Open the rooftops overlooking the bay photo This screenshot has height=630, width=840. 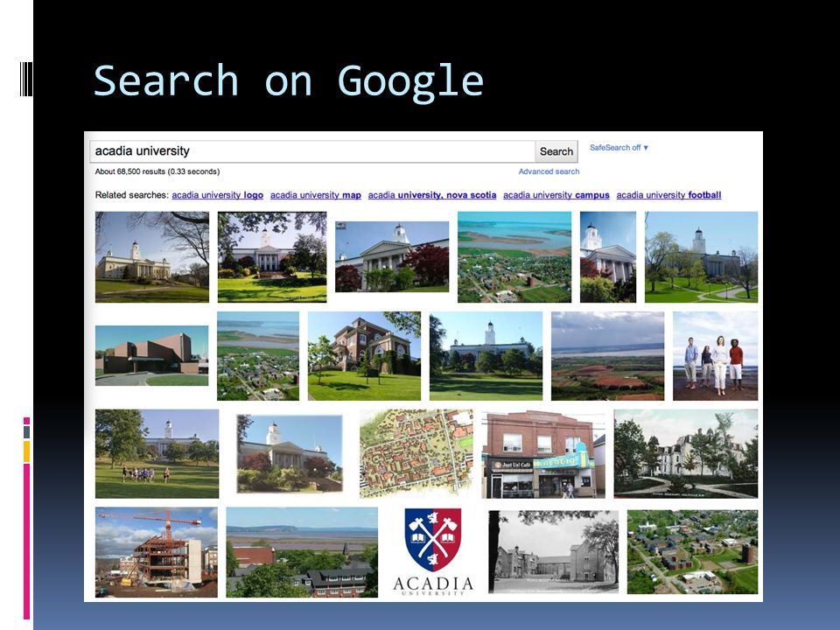pos(302,552)
